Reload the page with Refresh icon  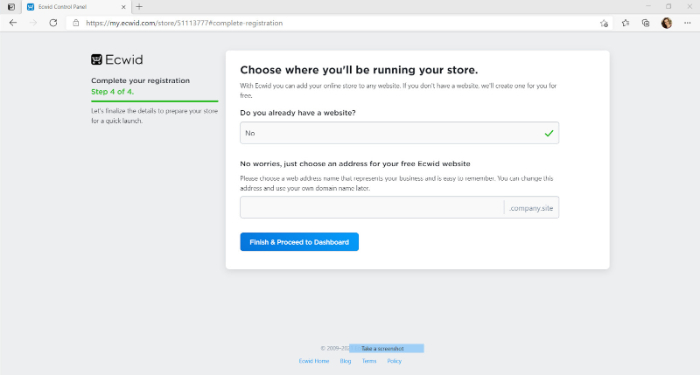[x=53, y=23]
